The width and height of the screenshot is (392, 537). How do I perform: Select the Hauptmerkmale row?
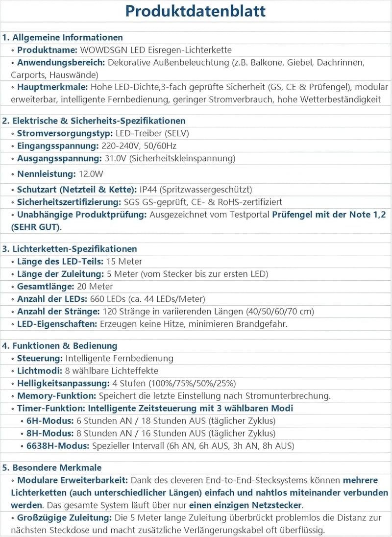[196, 93]
